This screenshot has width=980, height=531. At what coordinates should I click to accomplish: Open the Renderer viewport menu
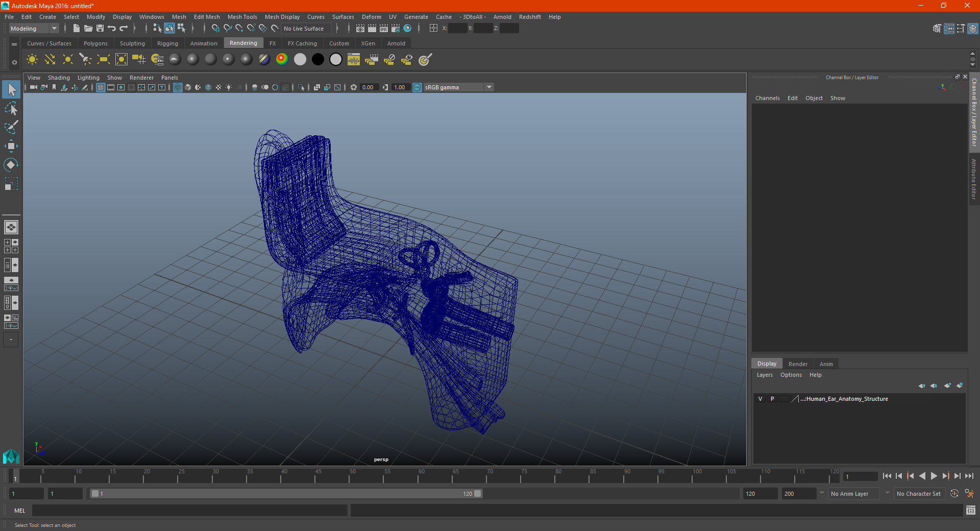[141, 78]
